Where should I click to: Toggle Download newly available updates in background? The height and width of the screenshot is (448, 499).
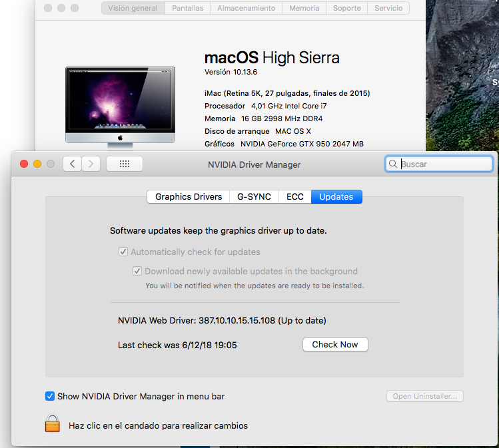(x=137, y=271)
